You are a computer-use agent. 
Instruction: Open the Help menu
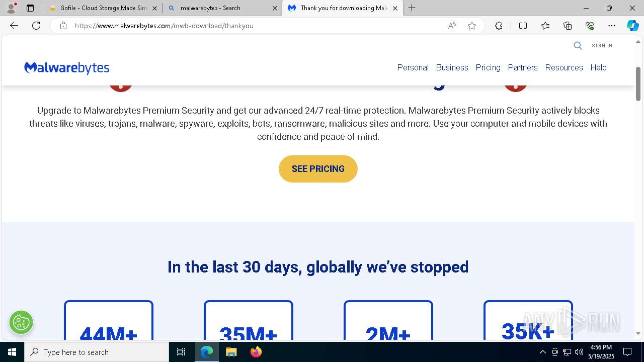[x=598, y=67]
